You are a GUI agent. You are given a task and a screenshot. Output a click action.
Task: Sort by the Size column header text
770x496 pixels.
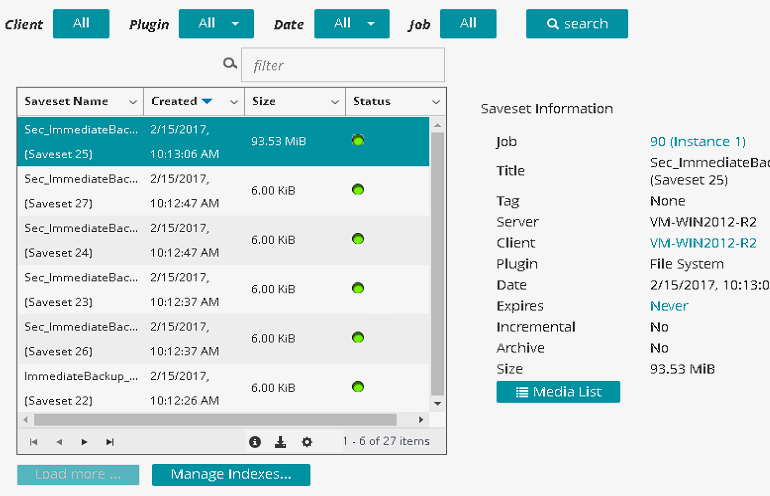pyautogui.click(x=264, y=101)
